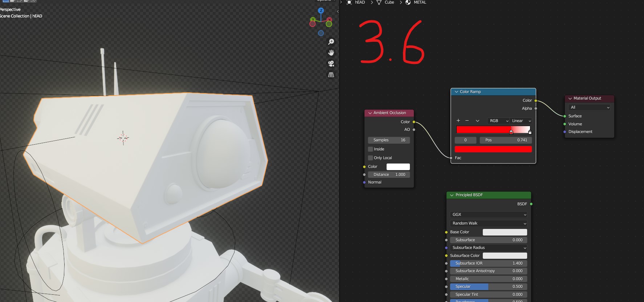Image resolution: width=644 pixels, height=302 pixels.
Task: Click the Subsurface IOR slider
Action: tap(489, 263)
